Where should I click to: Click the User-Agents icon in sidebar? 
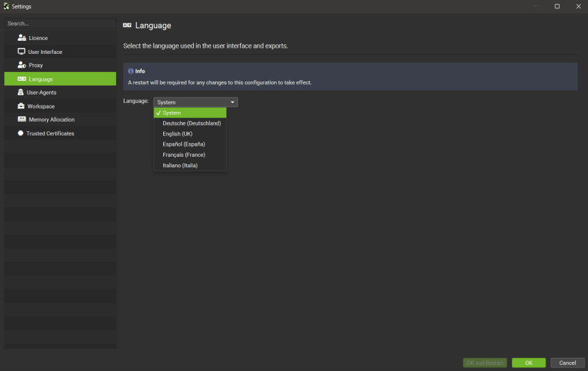coord(21,92)
